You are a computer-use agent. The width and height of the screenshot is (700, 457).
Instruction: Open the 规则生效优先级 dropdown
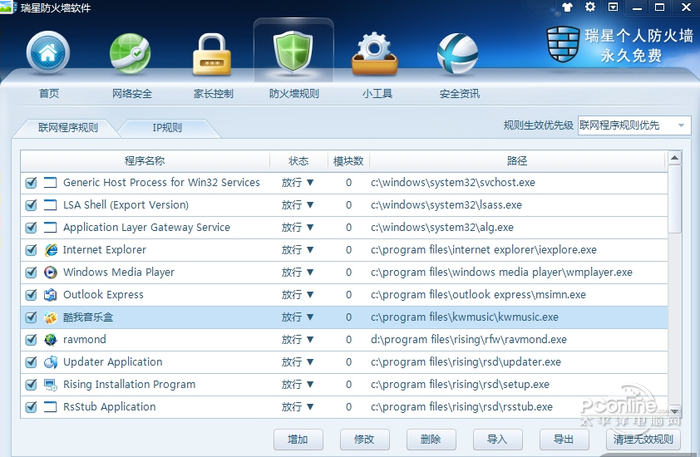click(x=634, y=125)
